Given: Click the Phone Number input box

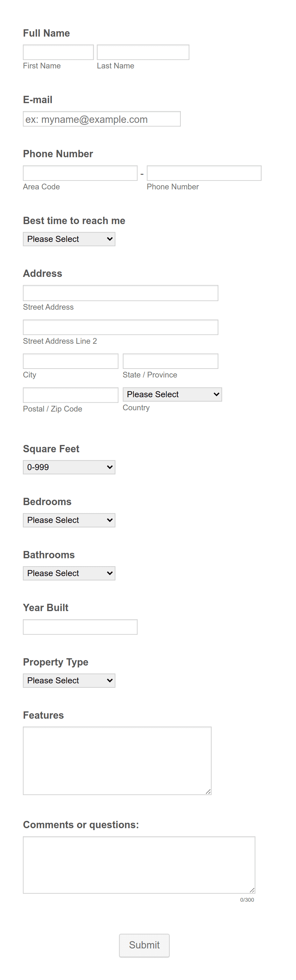Looking at the screenshot, I should tap(204, 173).
